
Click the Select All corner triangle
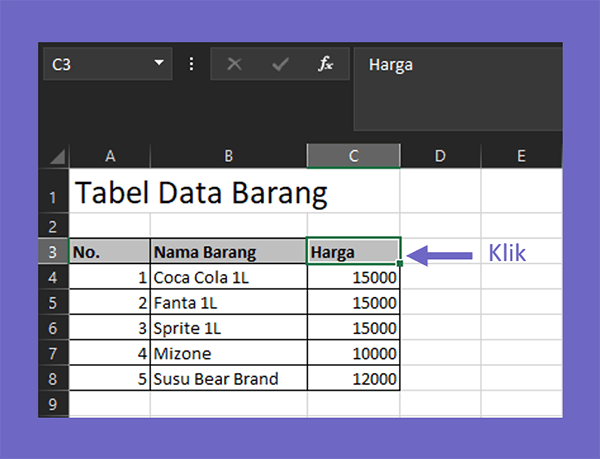click(57, 156)
